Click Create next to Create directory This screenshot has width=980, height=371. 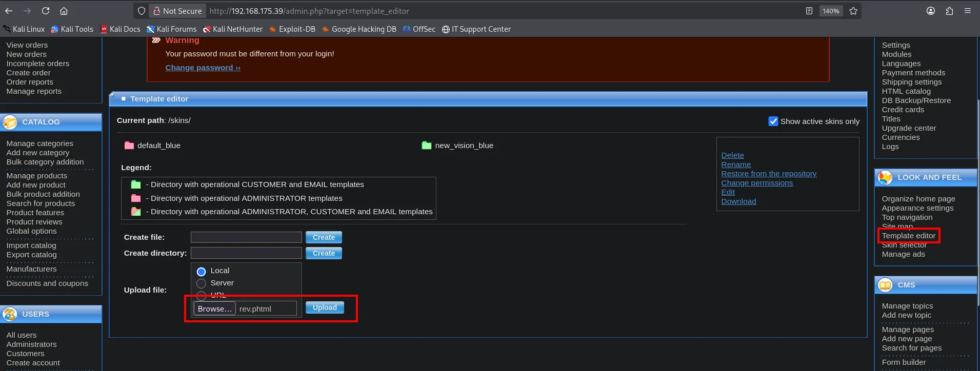[x=324, y=253]
